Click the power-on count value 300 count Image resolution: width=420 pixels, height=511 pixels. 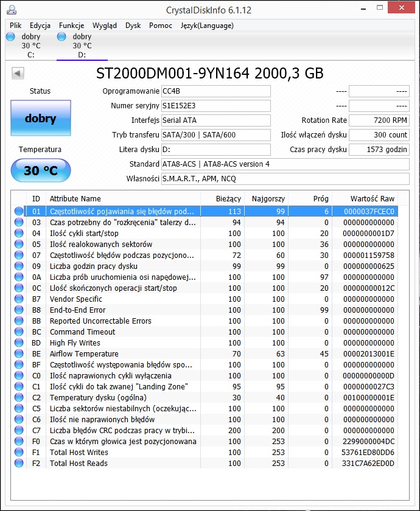[x=379, y=135]
